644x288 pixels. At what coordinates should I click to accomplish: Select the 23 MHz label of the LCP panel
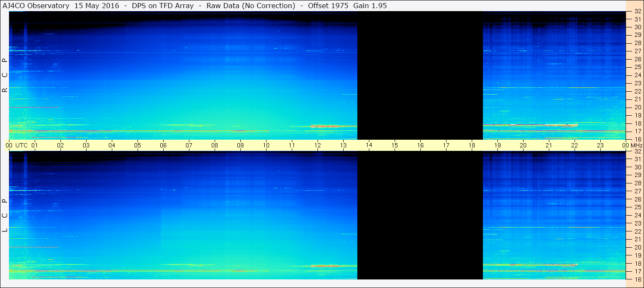[x=637, y=223]
